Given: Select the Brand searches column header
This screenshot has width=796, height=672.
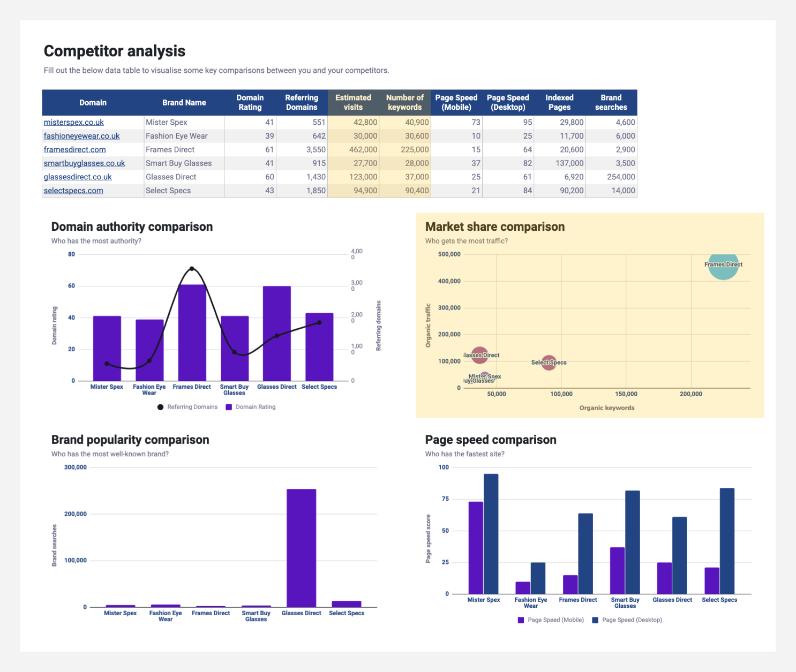Looking at the screenshot, I should [x=611, y=102].
